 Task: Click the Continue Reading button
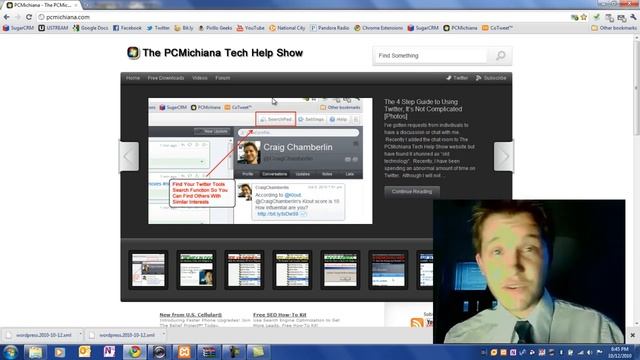tap(412, 191)
